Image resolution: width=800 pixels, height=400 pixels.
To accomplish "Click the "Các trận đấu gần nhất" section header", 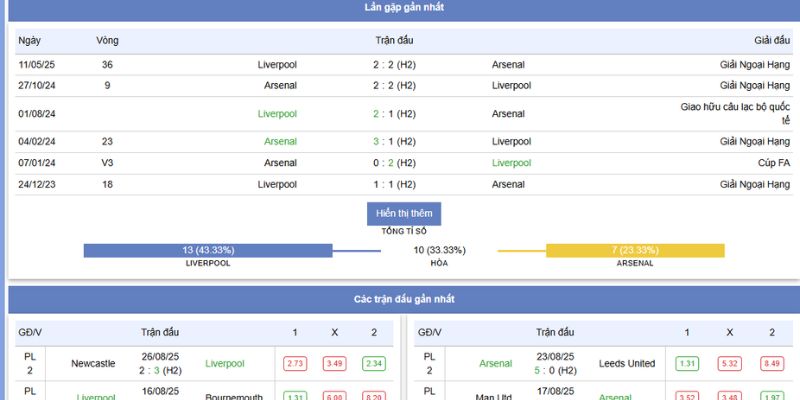I will click(x=404, y=299).
